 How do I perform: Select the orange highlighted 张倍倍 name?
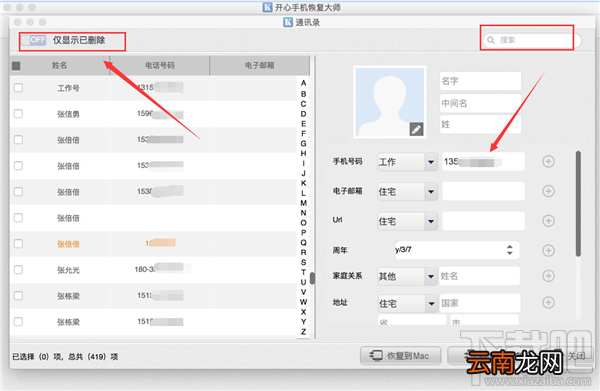(x=68, y=244)
